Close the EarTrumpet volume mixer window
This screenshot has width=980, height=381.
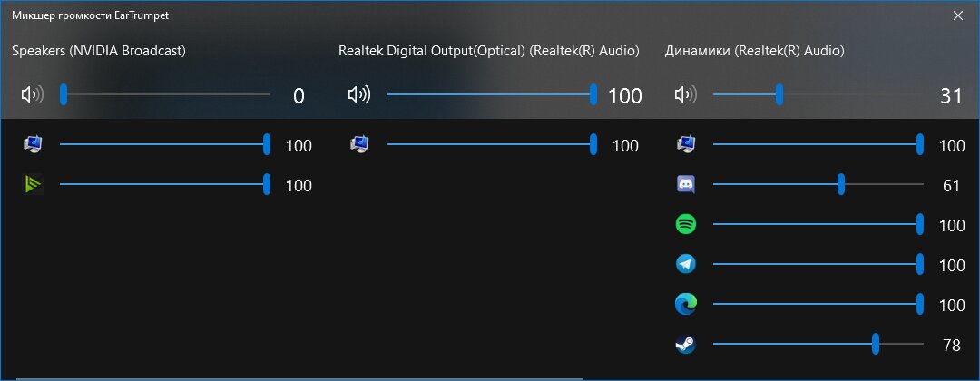(x=958, y=15)
